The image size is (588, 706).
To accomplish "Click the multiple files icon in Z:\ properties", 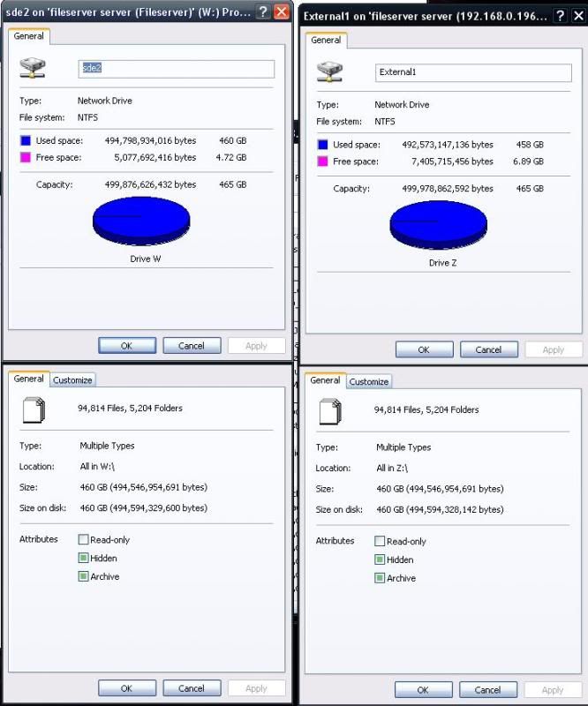I will pyautogui.click(x=329, y=412).
